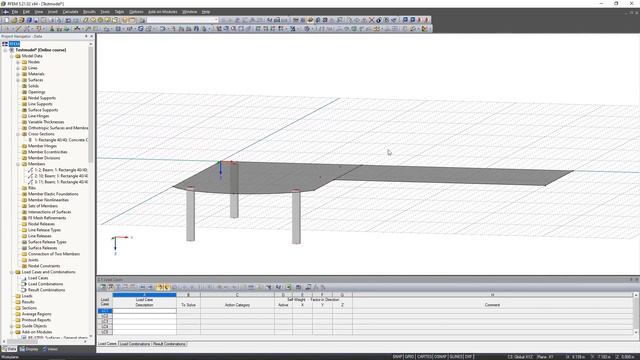This screenshot has width=640, height=360.
Task: Click the Load Cases table vertical scrollbar
Action: (636, 313)
